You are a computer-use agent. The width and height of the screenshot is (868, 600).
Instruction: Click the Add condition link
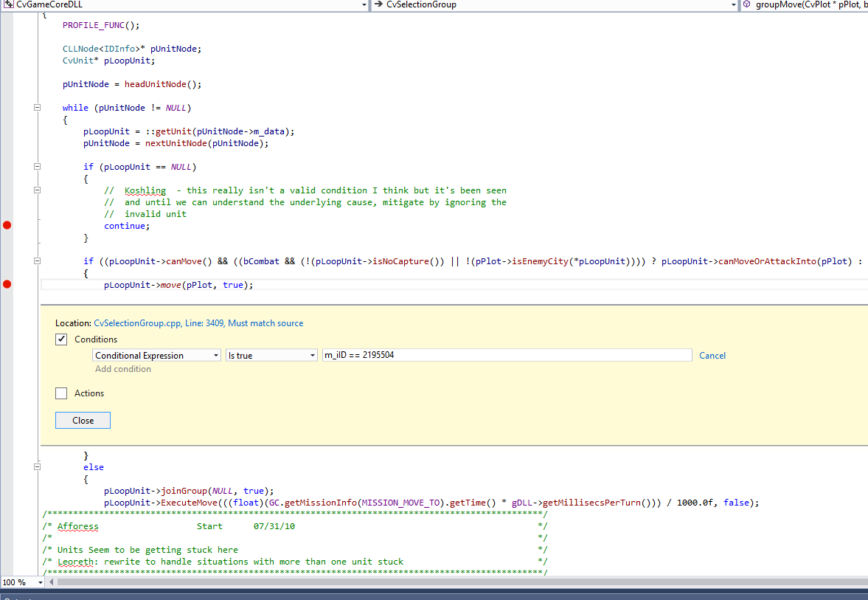pos(123,369)
